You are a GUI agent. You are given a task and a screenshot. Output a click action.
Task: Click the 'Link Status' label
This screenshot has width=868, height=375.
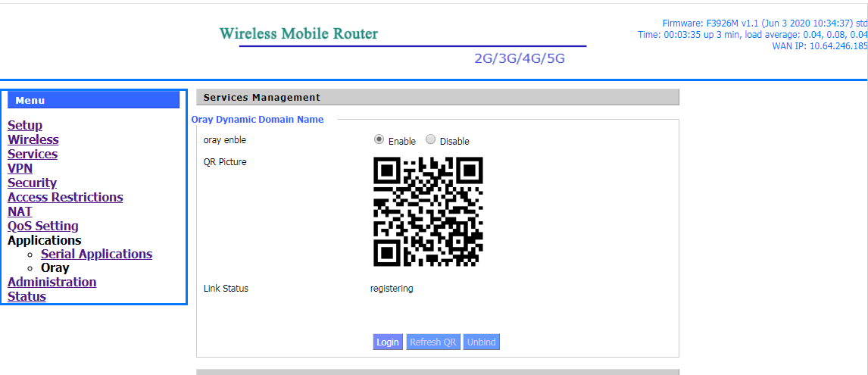coord(226,289)
